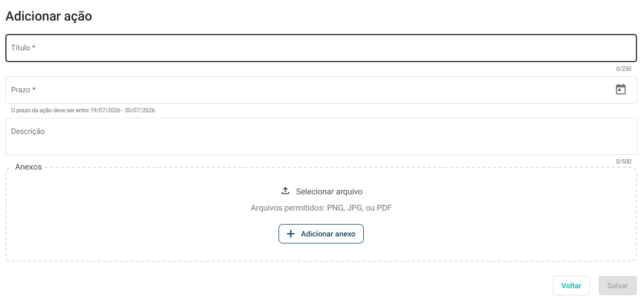Click into the Descrição text area
The image size is (644, 305).
(321, 136)
